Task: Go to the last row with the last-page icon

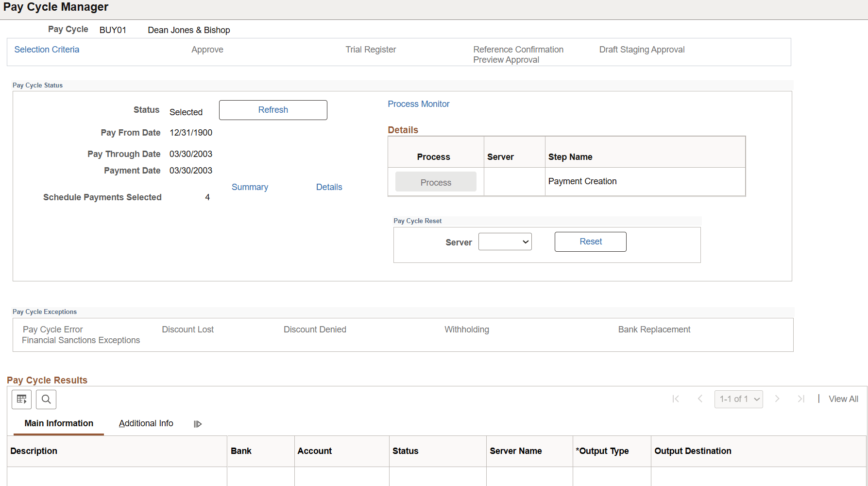Action: 801,399
